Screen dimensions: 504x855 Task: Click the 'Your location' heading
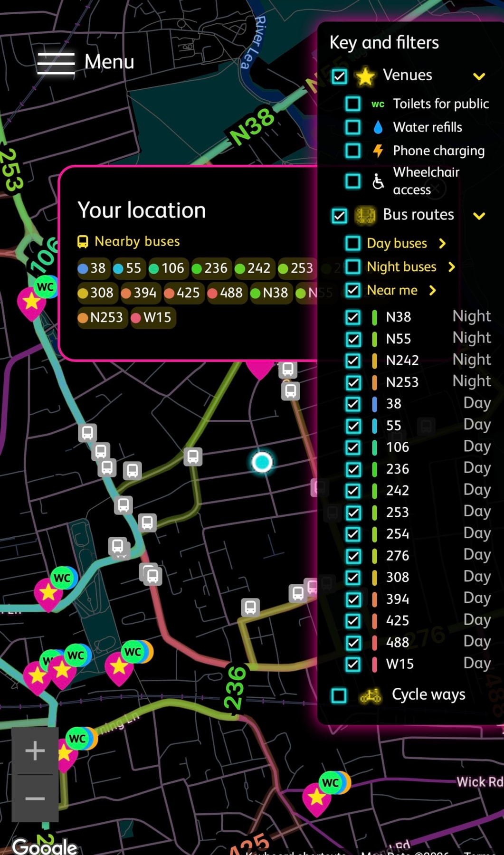142,210
